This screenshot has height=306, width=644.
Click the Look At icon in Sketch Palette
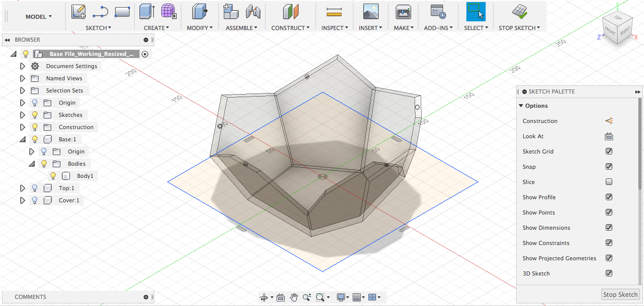609,136
